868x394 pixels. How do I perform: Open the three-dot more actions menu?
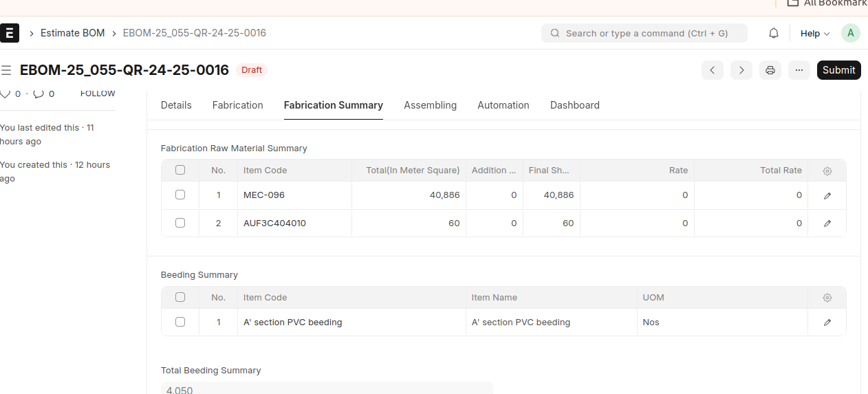pyautogui.click(x=799, y=70)
